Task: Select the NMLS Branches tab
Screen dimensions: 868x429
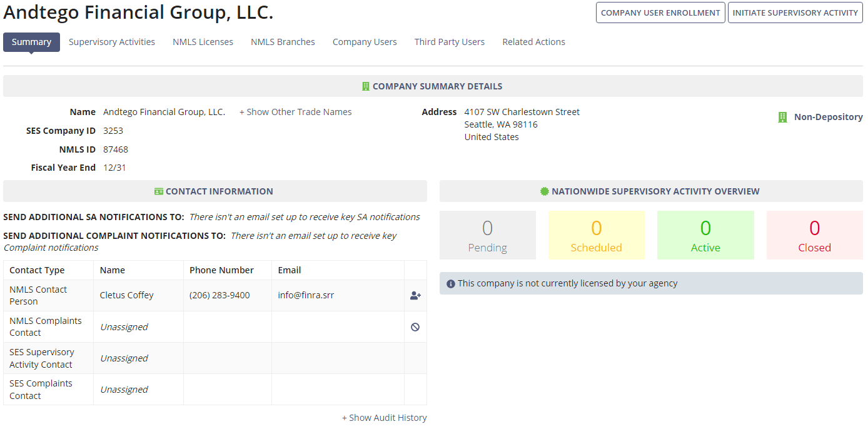Action: pos(283,42)
